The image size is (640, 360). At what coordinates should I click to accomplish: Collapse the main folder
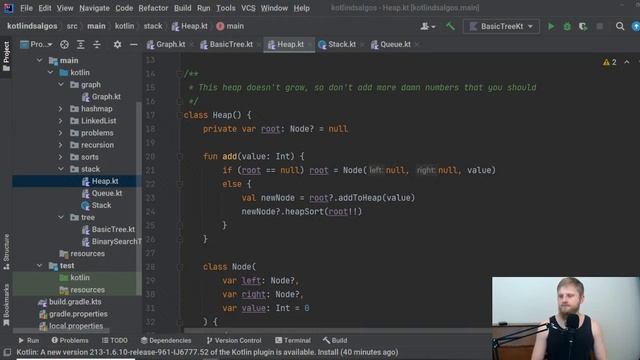coord(40,60)
